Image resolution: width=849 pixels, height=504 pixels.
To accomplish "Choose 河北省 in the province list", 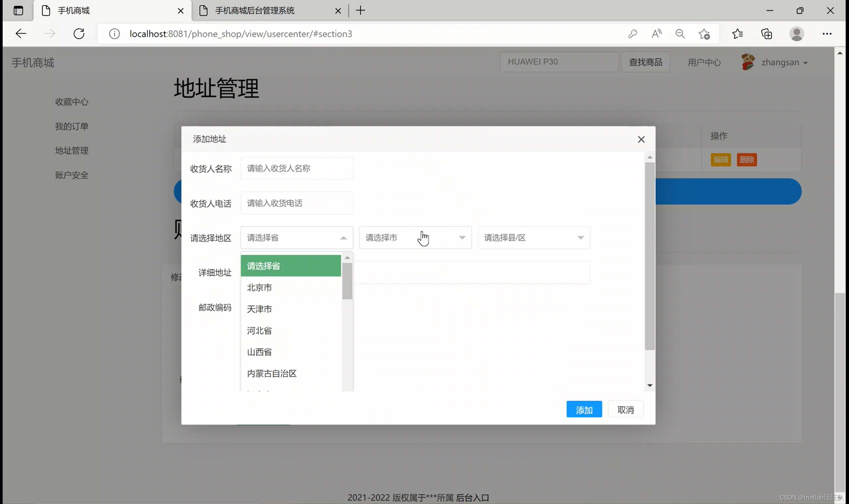I will point(259,331).
